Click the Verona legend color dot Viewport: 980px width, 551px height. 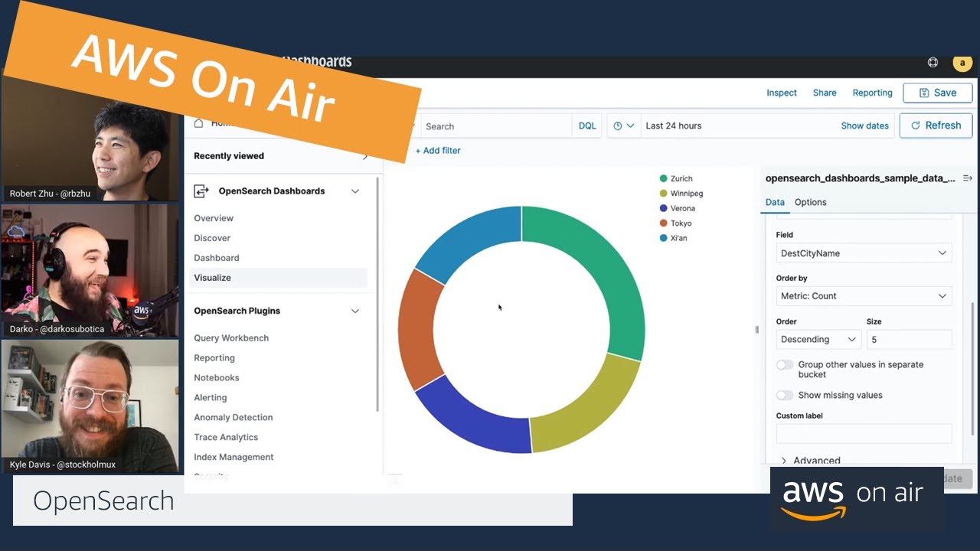[663, 208]
